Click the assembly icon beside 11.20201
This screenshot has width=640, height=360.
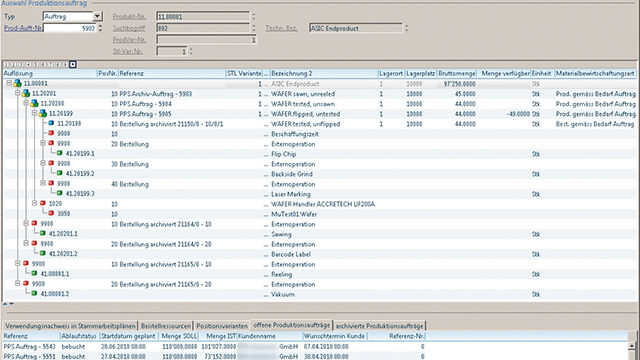(26, 93)
